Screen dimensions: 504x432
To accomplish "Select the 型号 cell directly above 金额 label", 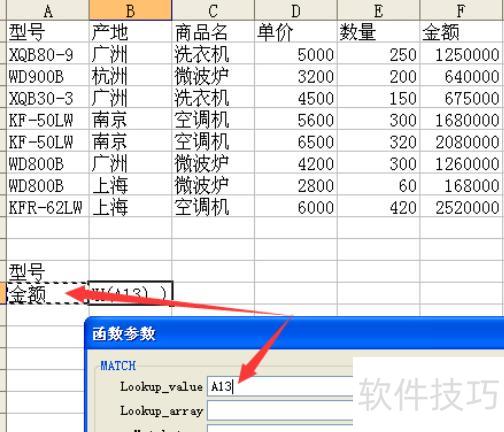I will coord(48,271).
